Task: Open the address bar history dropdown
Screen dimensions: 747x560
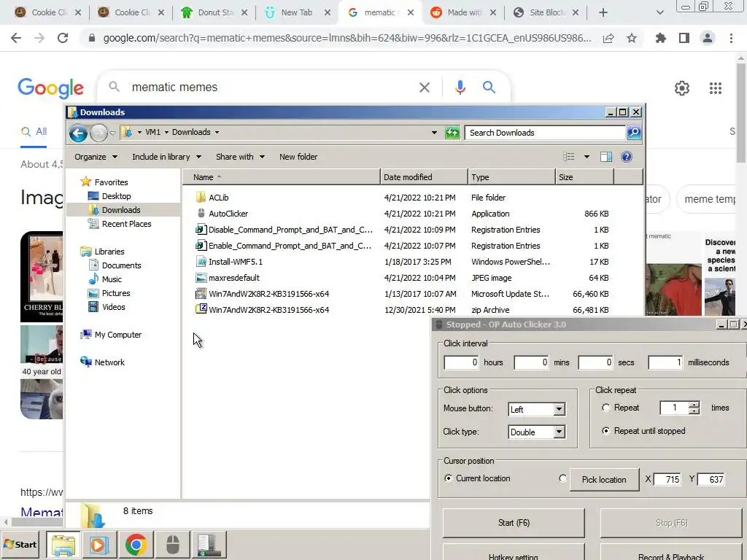Action: point(434,133)
